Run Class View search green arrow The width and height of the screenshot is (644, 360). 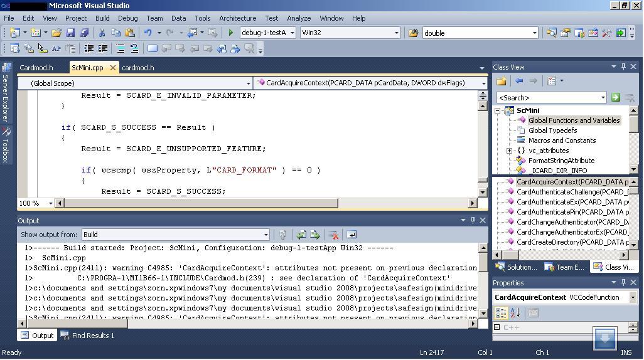[615, 97]
